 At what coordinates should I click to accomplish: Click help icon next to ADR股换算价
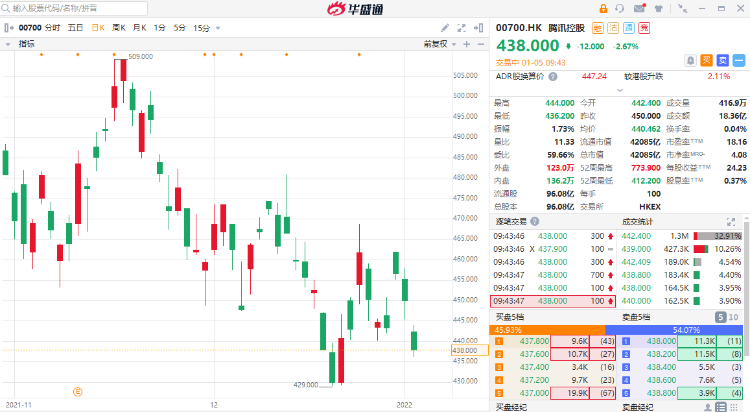553,77
